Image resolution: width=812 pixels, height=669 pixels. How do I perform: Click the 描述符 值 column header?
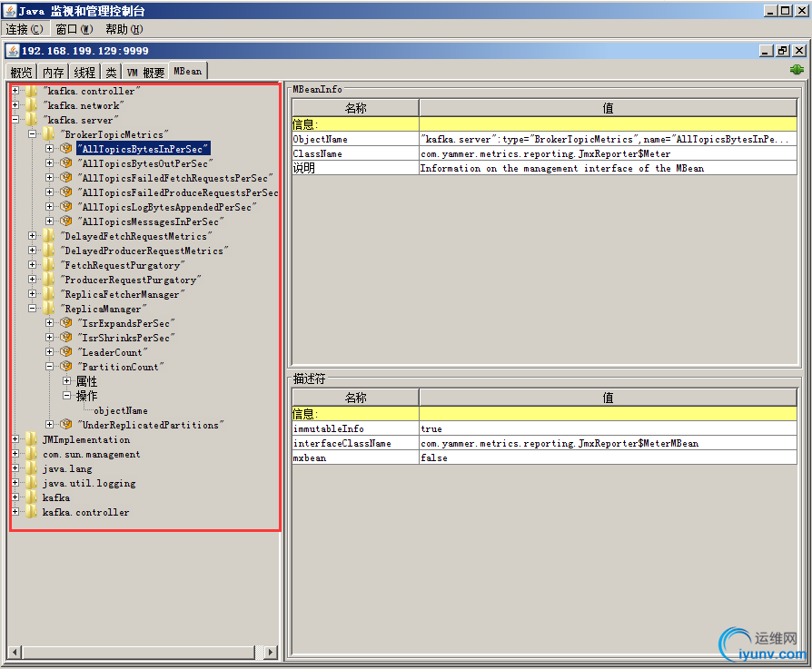click(608, 398)
